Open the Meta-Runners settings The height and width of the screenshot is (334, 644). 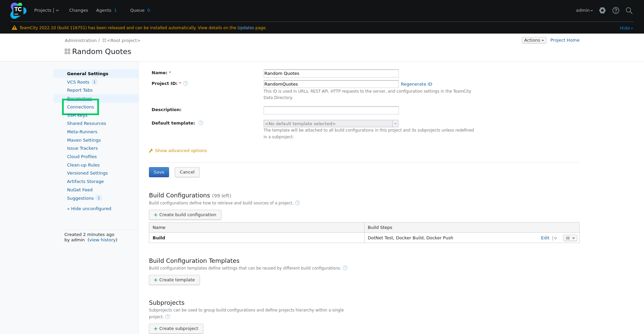(x=82, y=132)
